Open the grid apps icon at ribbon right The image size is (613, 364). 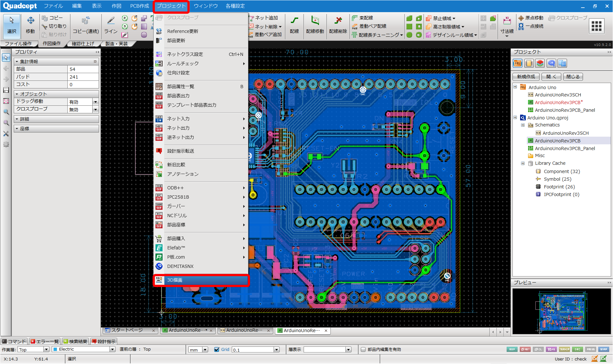pyautogui.click(x=596, y=26)
